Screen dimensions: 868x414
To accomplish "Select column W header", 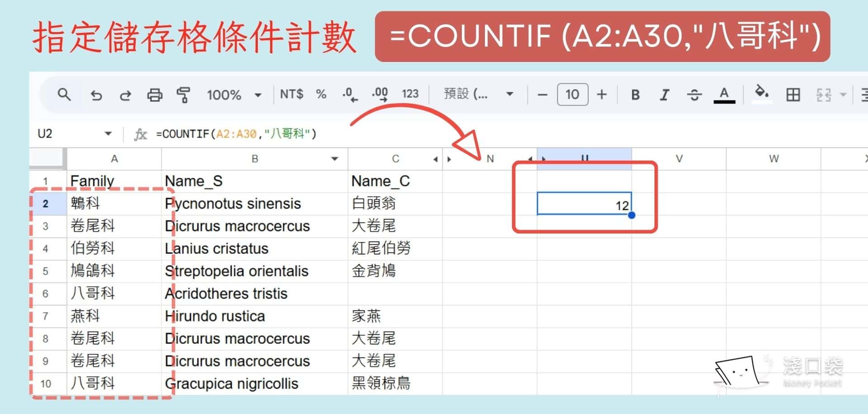I will pyautogui.click(x=773, y=159).
